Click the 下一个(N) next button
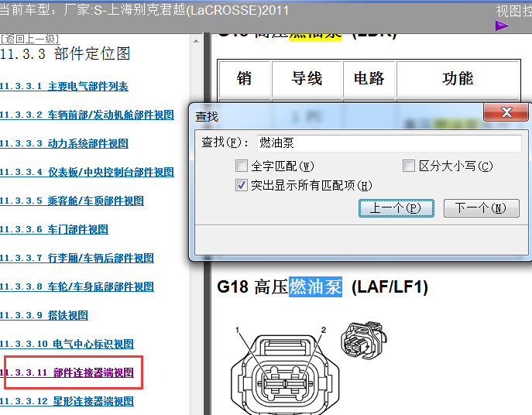The width and height of the screenshot is (532, 415). tap(482, 208)
